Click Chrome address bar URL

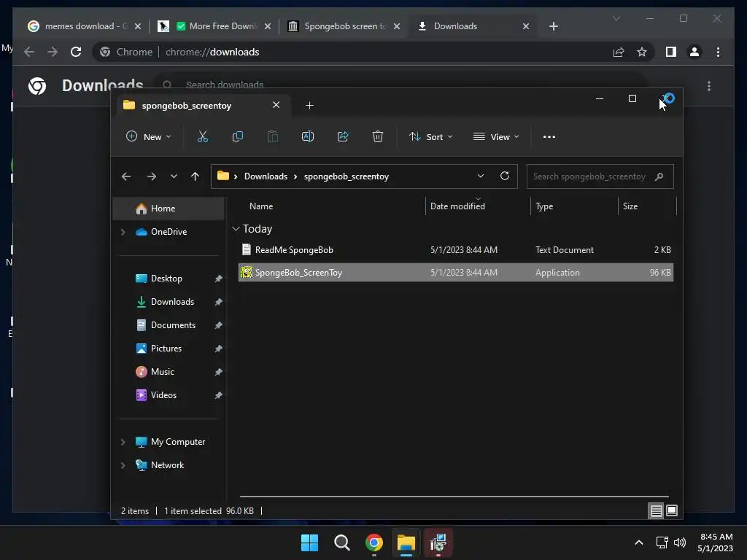(x=212, y=52)
